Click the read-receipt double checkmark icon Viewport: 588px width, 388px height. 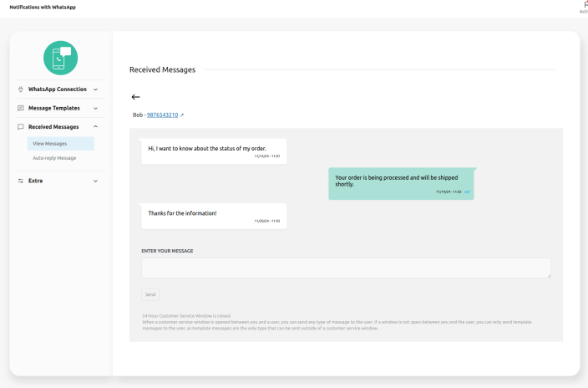coord(468,191)
